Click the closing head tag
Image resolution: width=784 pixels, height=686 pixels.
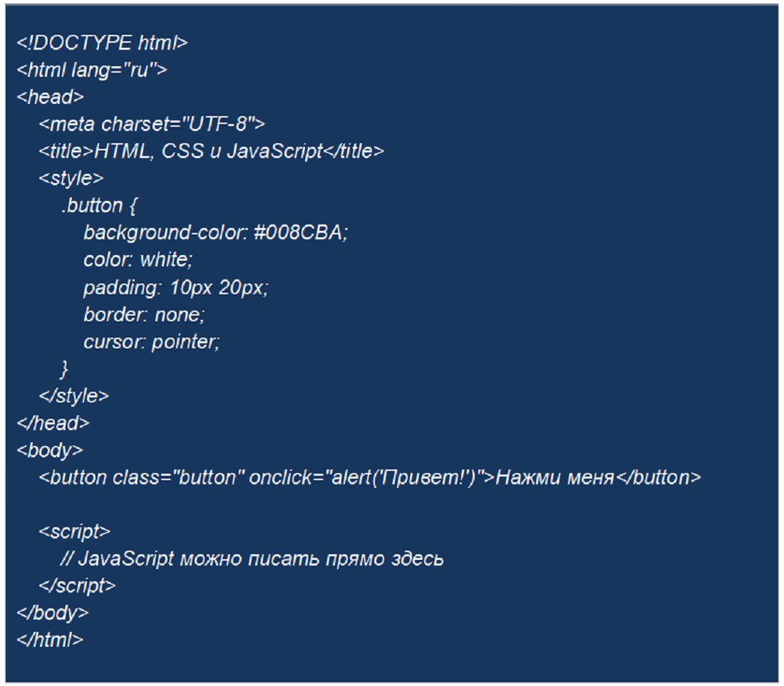53,423
